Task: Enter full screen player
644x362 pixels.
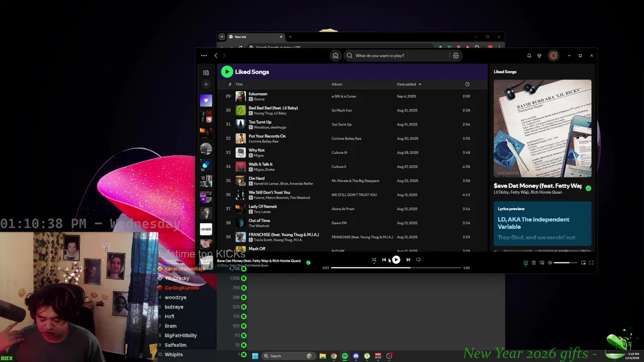Action: 592,263
